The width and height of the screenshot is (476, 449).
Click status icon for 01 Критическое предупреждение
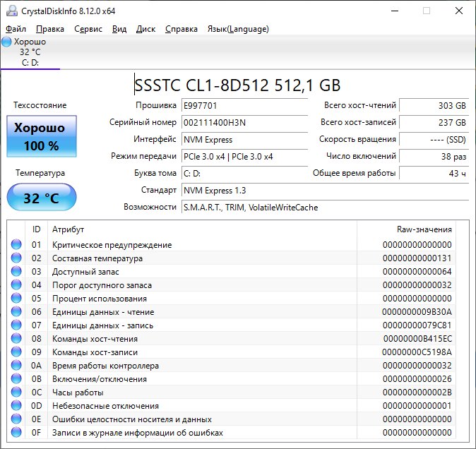point(16,244)
